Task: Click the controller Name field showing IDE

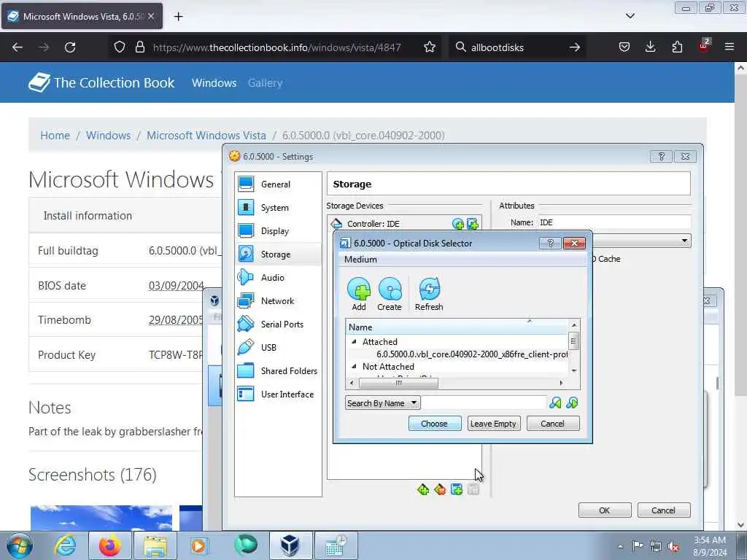Action: click(x=614, y=222)
